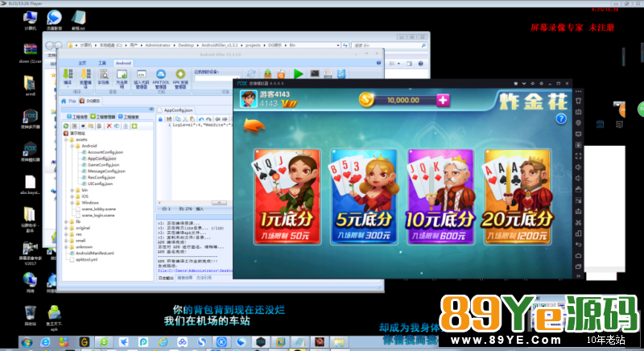Click the lock icon in editor toolbar
Viewport: 644px width, 351px height.
pyautogui.click(x=160, y=119)
